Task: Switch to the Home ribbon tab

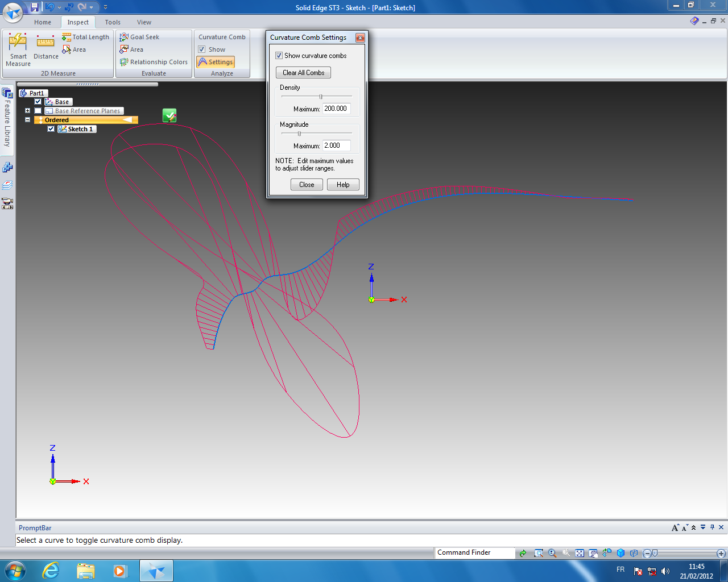Action: tap(43, 22)
